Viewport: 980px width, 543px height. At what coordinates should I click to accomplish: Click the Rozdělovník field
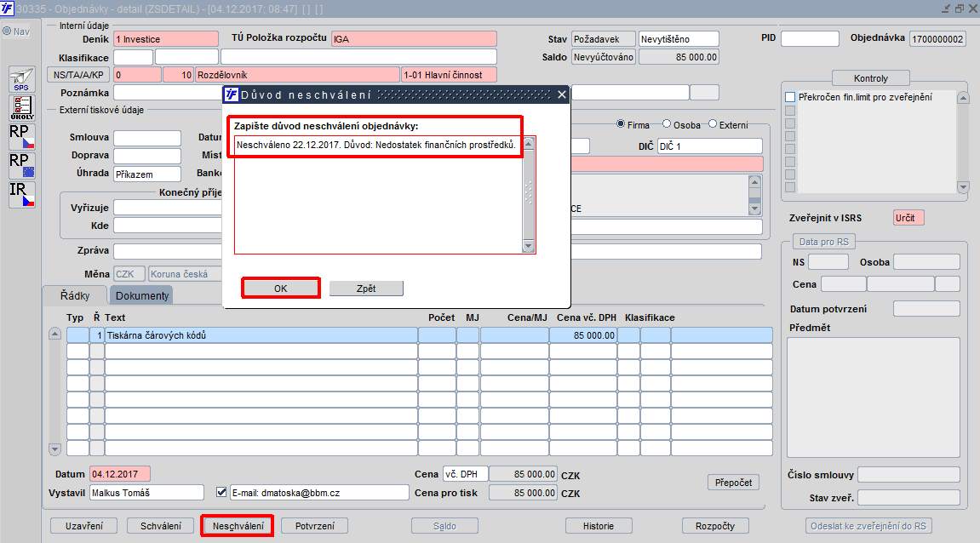point(297,74)
